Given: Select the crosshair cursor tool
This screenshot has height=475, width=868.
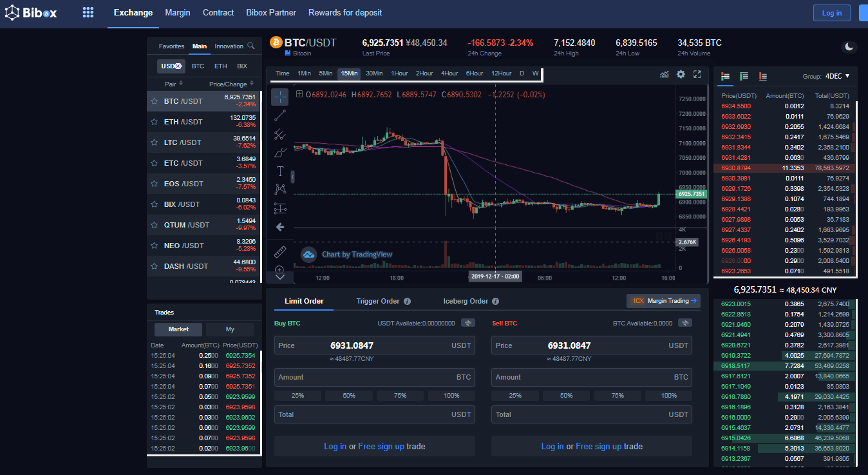Looking at the screenshot, I should [x=280, y=97].
